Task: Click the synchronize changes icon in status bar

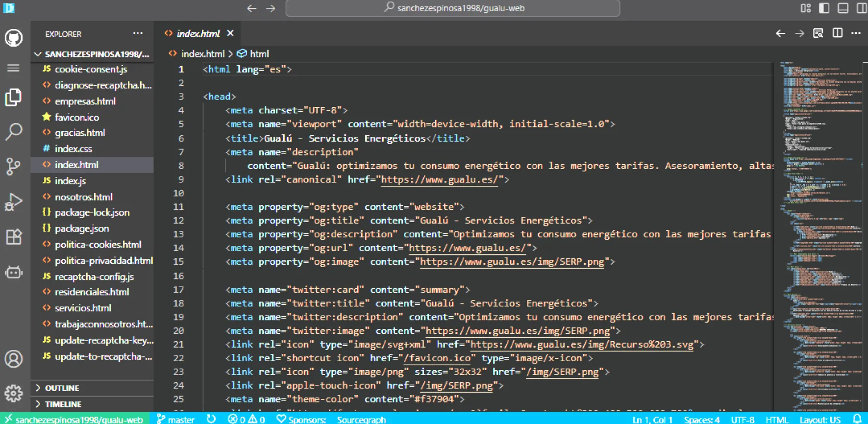Action: 211,419
